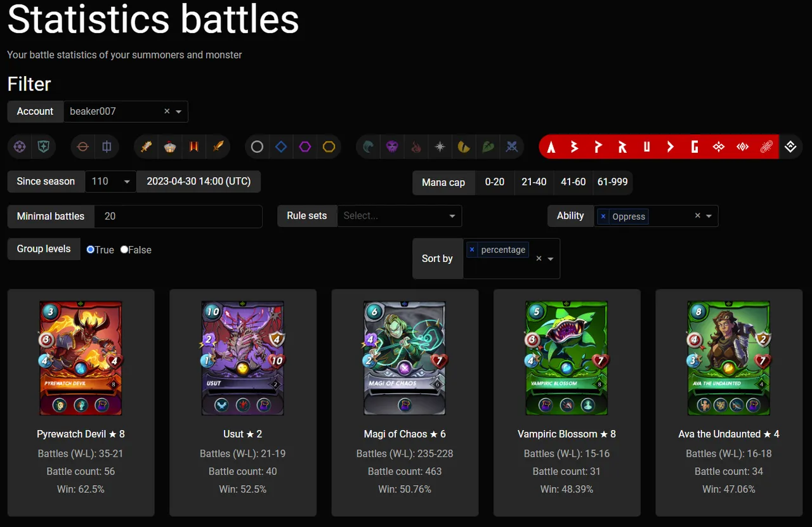Click the flaming sword match-type icon

coord(147,147)
